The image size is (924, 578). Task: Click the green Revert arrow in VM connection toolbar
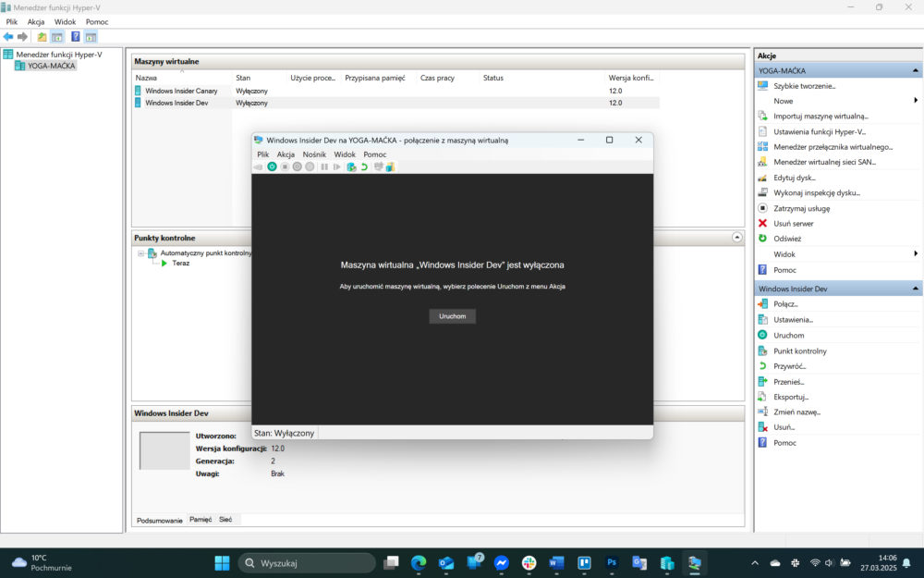coord(364,166)
